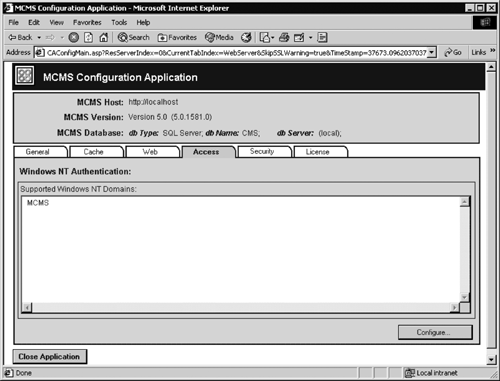Click the page scrollbar down arrow
This screenshot has width=500, height=381.
point(491,359)
